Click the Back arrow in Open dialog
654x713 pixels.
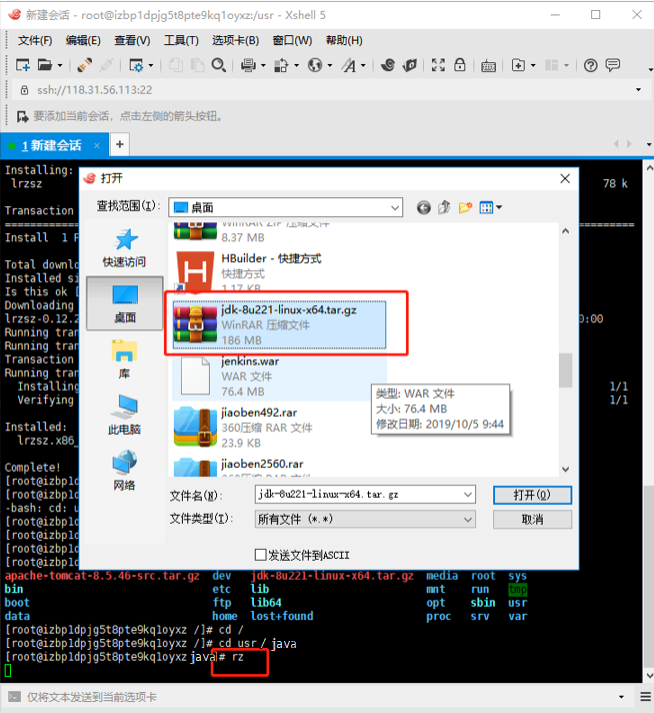[x=423, y=208]
